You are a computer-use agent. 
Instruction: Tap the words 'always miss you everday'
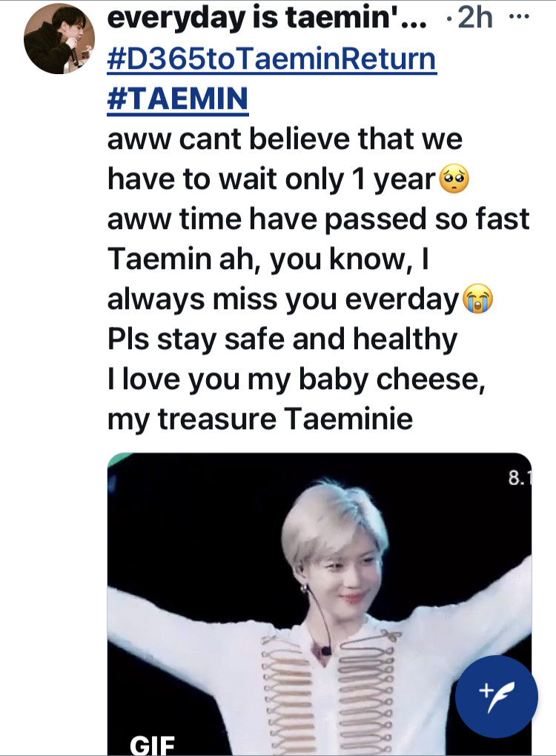(283, 299)
